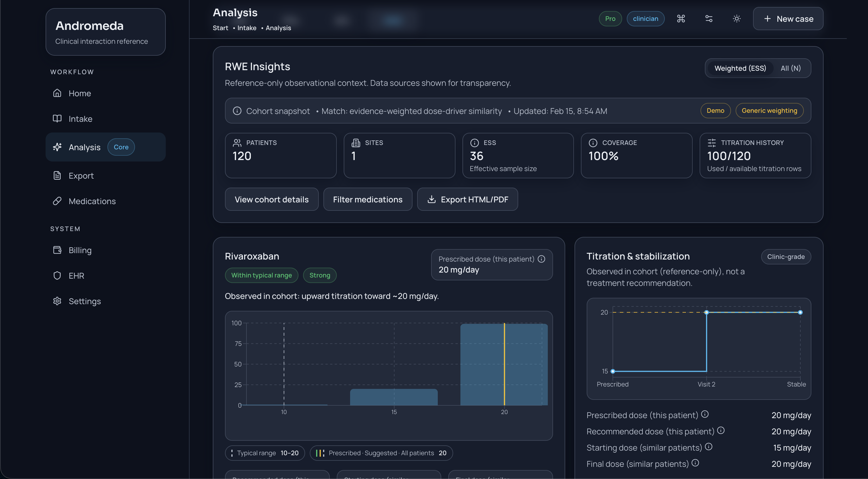Screen dimensions: 868x479
Task: Click the Stable point on titration chart
Action: [x=800, y=312]
